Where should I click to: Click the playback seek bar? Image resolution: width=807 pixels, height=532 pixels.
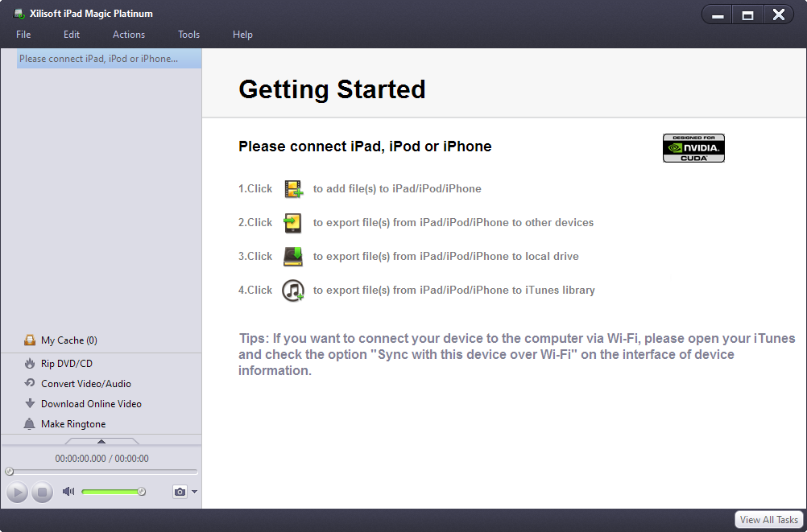tap(101, 472)
